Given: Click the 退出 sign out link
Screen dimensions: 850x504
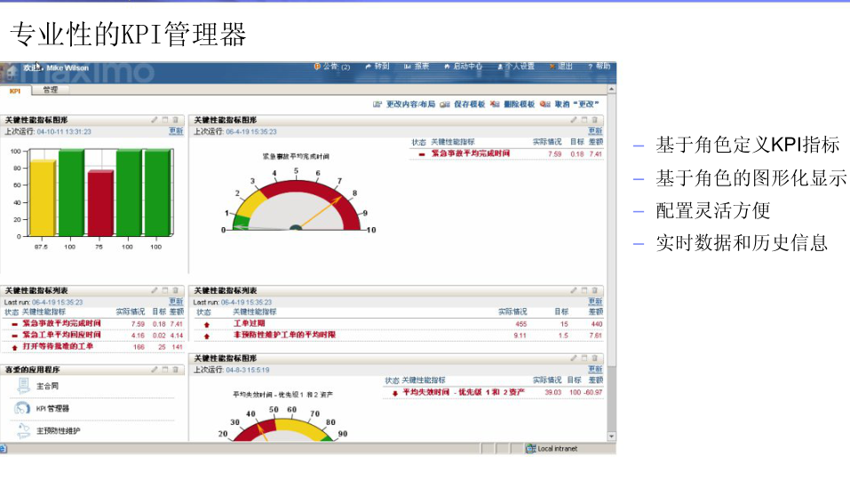Looking at the screenshot, I should [x=565, y=67].
